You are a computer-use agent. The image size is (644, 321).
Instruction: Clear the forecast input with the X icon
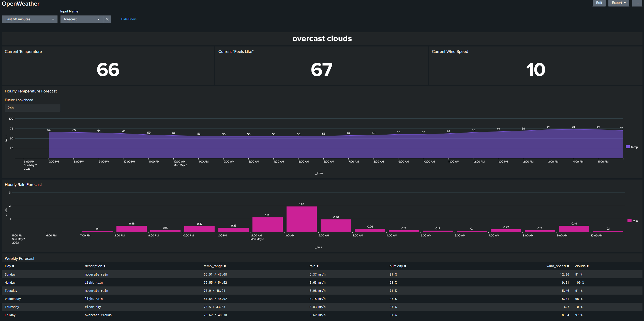coord(107,19)
